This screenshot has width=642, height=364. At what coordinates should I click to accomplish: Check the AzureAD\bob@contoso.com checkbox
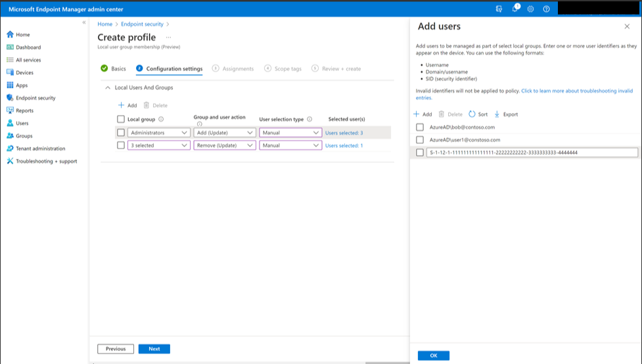coord(420,127)
